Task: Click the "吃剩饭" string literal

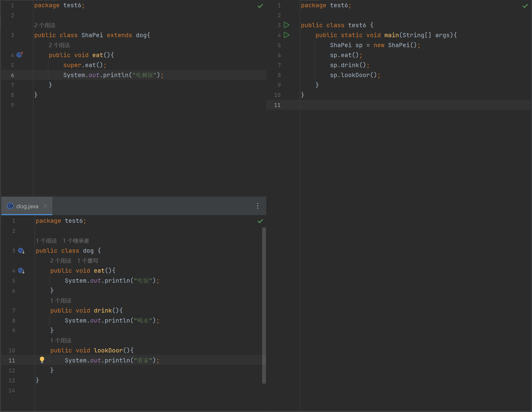Action: (x=144, y=75)
